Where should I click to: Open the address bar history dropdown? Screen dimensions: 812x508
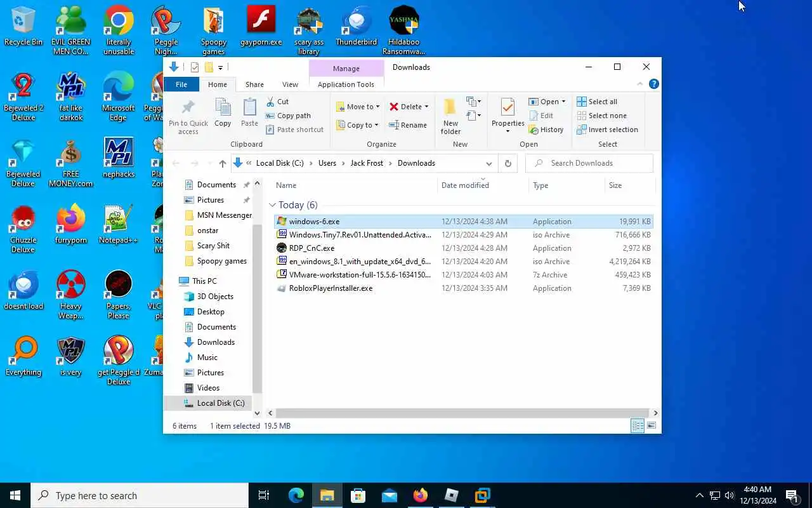489,163
